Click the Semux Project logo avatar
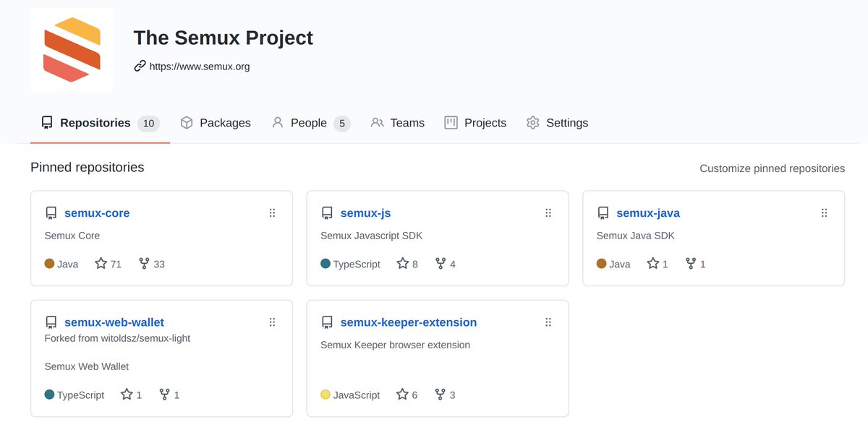Viewport: 868px width, 443px height. [72, 50]
